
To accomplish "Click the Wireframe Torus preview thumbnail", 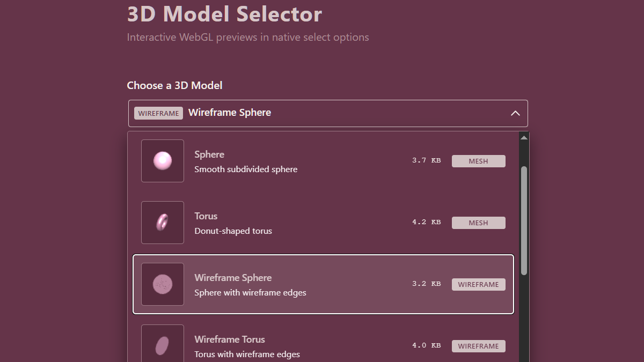I will pyautogui.click(x=163, y=343).
